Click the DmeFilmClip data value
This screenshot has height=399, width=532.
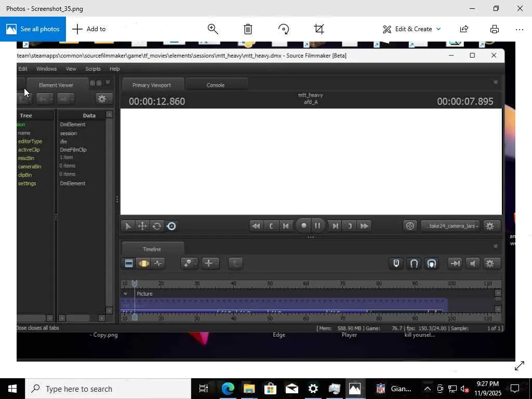pos(73,150)
